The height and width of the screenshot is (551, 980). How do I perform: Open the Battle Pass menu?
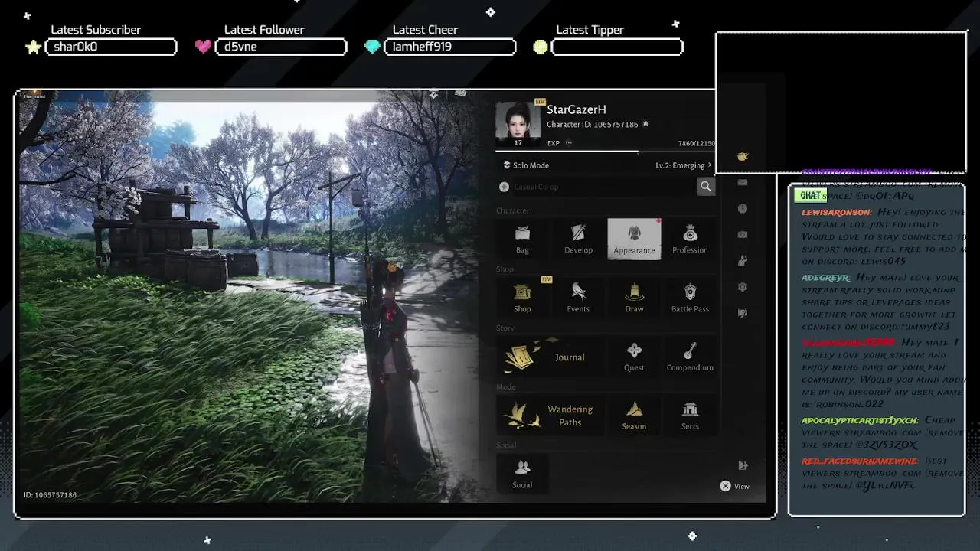tap(690, 298)
